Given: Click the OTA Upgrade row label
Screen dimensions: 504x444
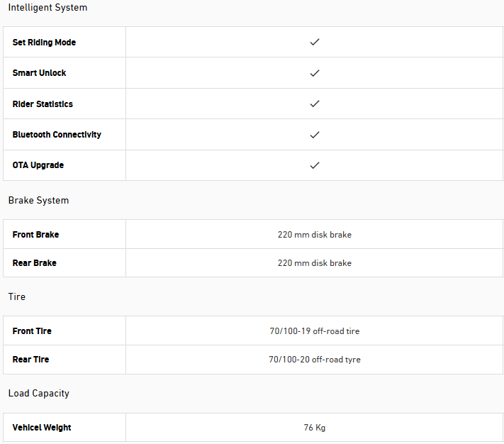Looking at the screenshot, I should [38, 165].
